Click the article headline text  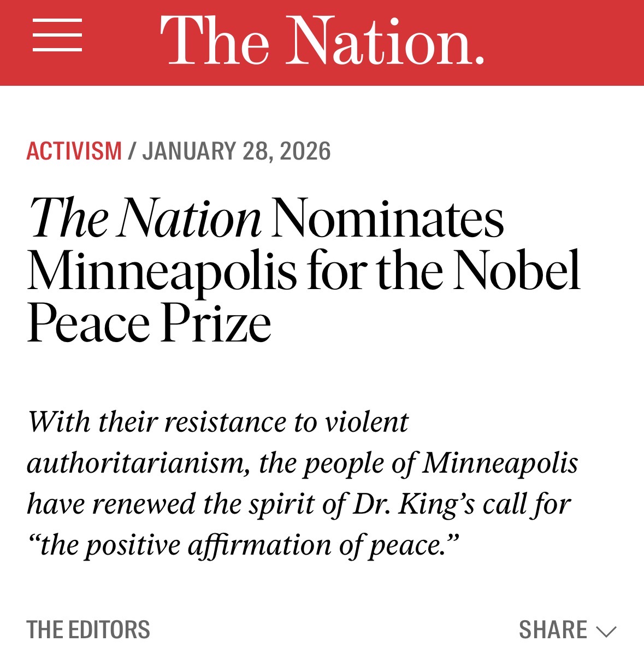(x=303, y=270)
